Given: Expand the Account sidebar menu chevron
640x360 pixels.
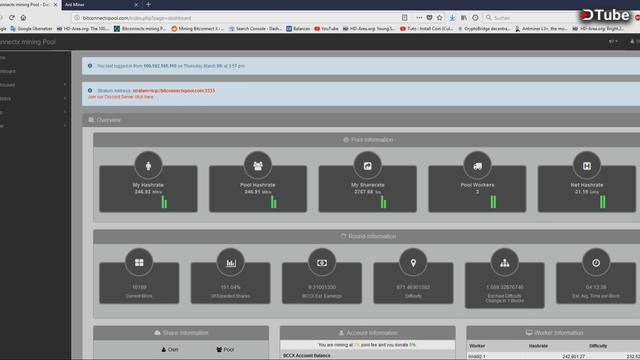Looking at the screenshot, I should 64,85.
